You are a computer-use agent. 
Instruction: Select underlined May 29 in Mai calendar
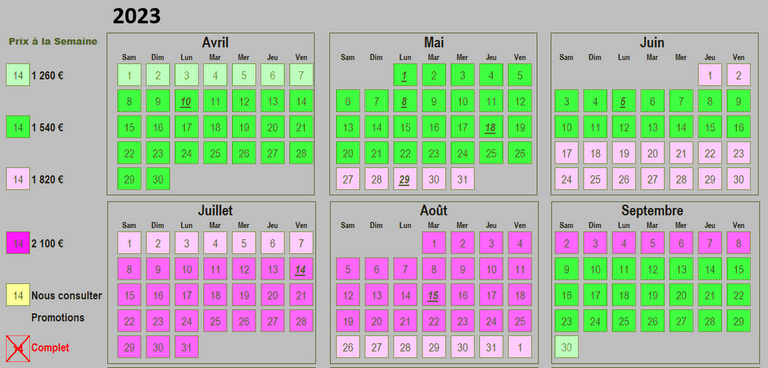point(405,179)
